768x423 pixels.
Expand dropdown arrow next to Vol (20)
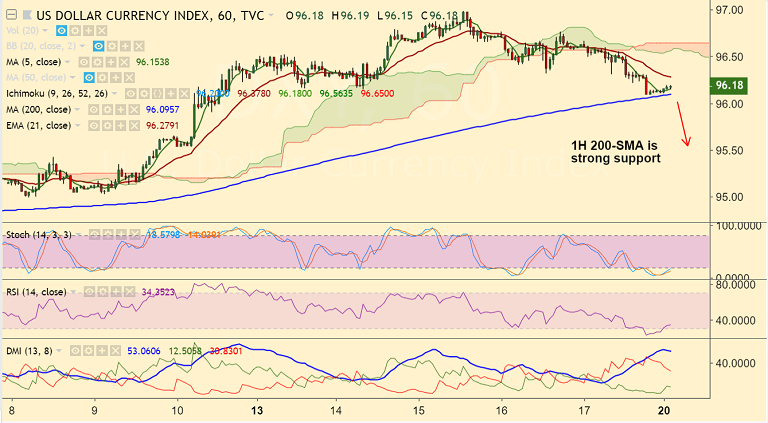45,31
